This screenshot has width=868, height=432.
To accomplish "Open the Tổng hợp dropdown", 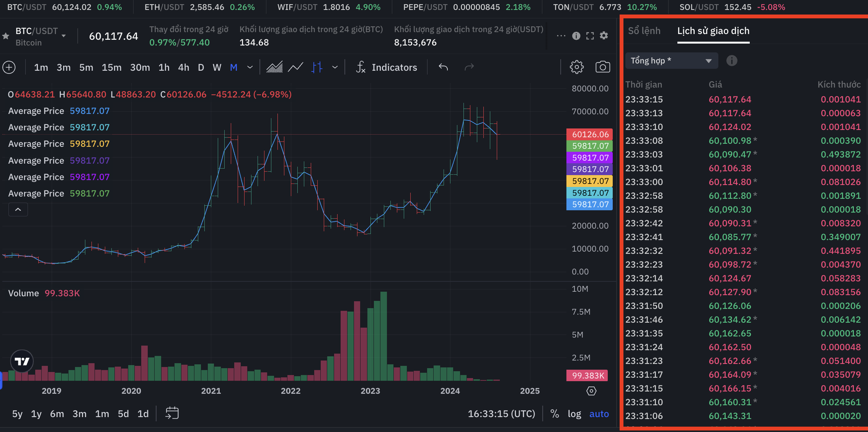I will [672, 61].
